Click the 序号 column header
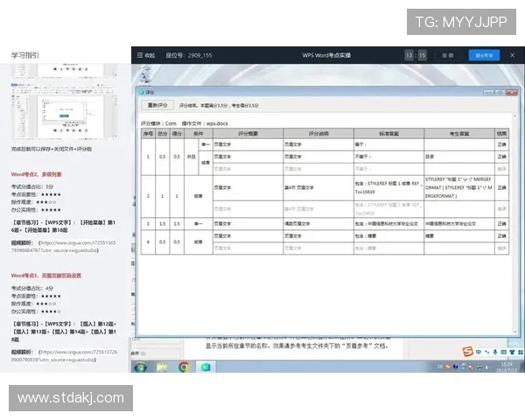The width and height of the screenshot is (525, 420). click(148, 134)
